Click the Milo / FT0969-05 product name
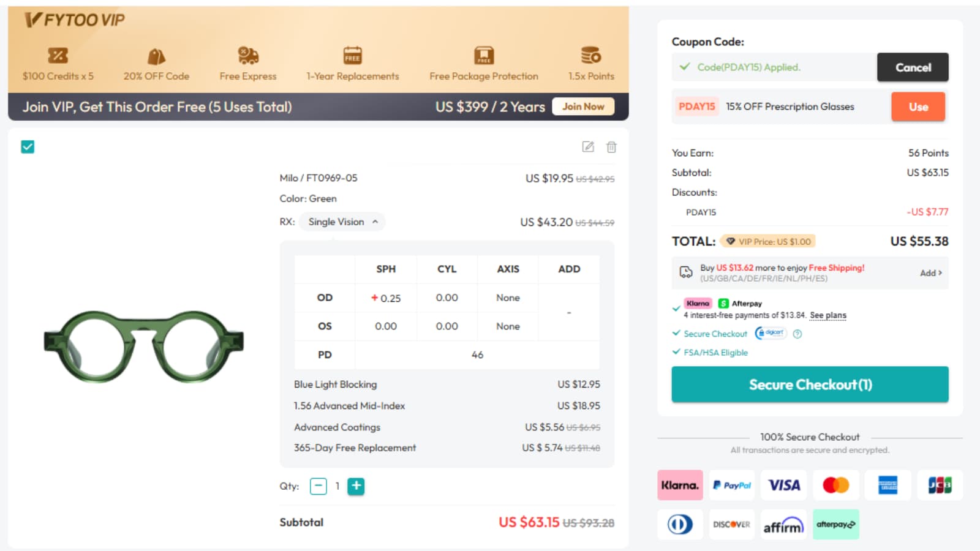This screenshot has width=980, height=551. click(318, 178)
